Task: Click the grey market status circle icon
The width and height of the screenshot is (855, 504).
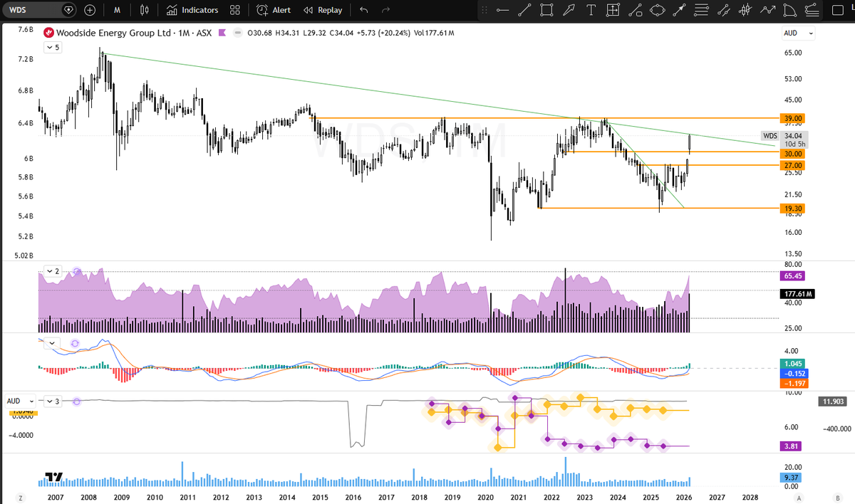Action: [x=239, y=33]
